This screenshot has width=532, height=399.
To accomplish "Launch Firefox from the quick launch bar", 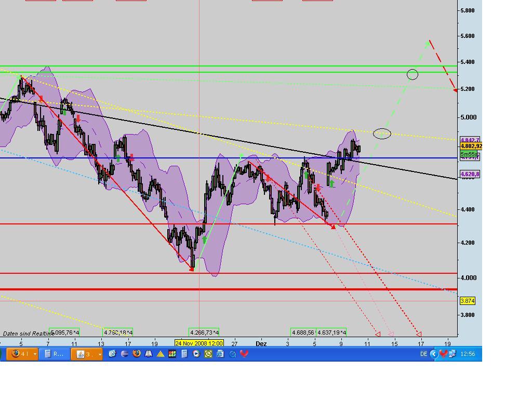I will pos(137,354).
